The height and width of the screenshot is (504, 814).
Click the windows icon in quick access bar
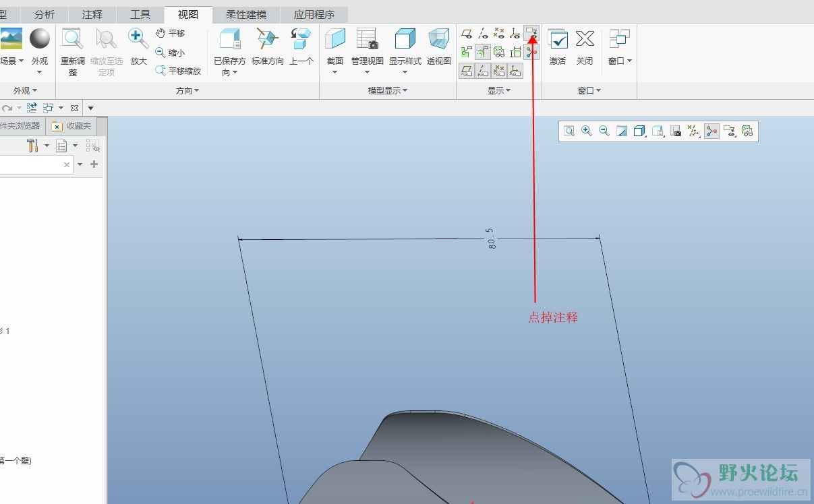pos(48,108)
